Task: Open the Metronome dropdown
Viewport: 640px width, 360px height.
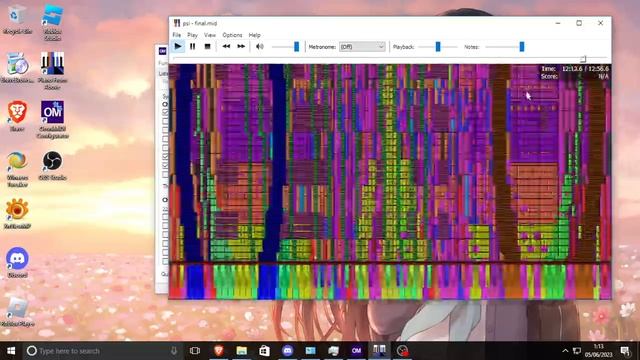Action: tap(362, 47)
